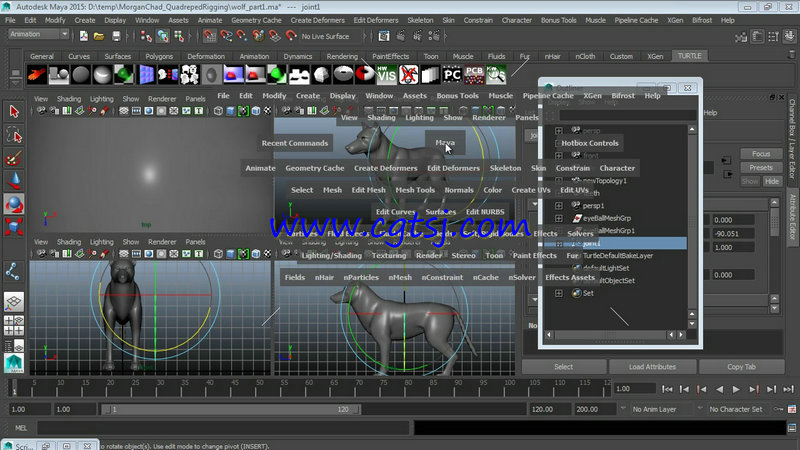This screenshot has height=450, width=800.
Task: Toggle safe title icon in top view panel
Action: click(198, 111)
